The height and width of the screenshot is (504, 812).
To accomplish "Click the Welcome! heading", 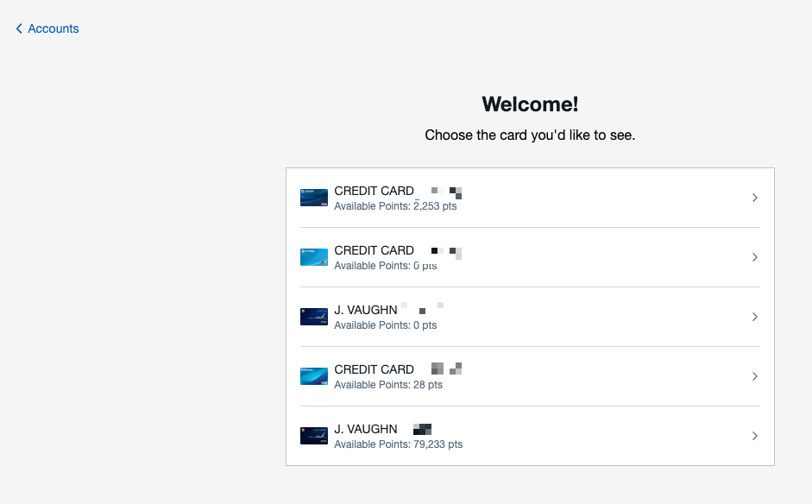I will (x=529, y=104).
